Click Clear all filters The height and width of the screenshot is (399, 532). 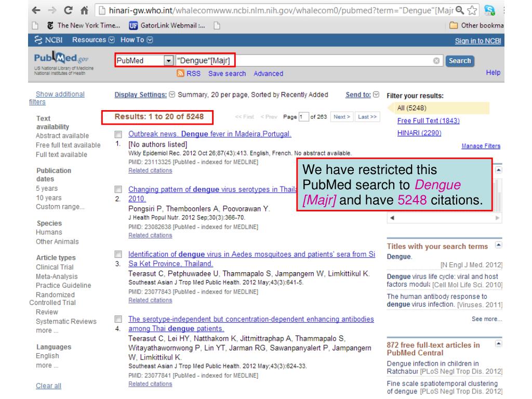pos(48,386)
